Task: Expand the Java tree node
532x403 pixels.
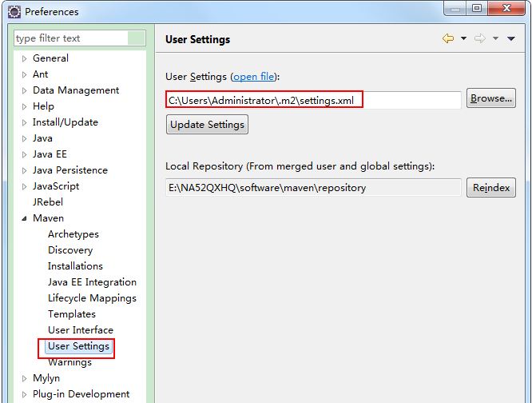Action: point(24,138)
